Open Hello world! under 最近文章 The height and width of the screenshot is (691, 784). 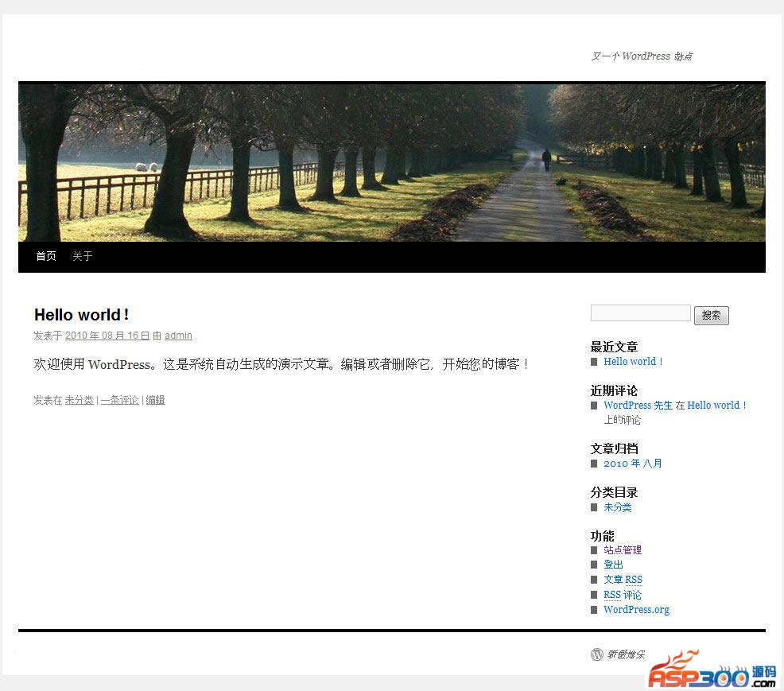pyautogui.click(x=633, y=362)
